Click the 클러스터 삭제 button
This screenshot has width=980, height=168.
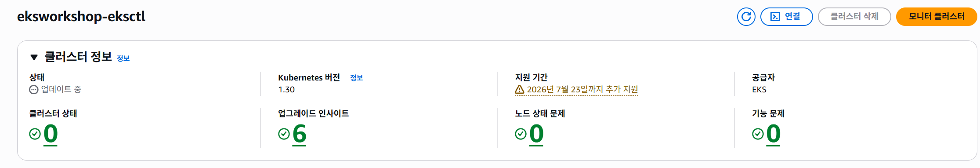click(x=854, y=17)
